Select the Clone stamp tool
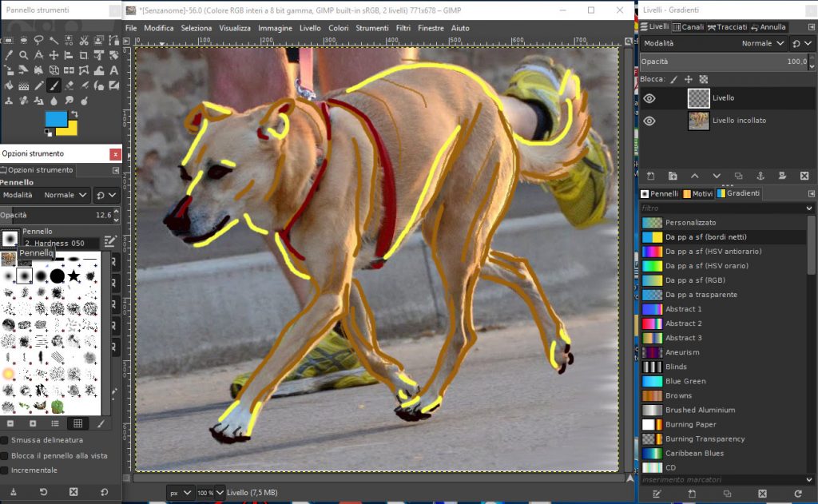818x504 pixels. tap(8, 101)
